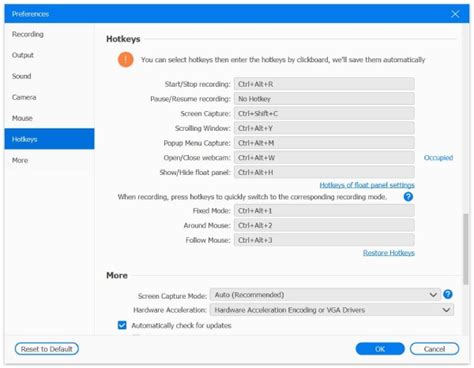Click the Open/Close webcam hotkey field
The height and width of the screenshot is (368, 474).
(x=324, y=158)
